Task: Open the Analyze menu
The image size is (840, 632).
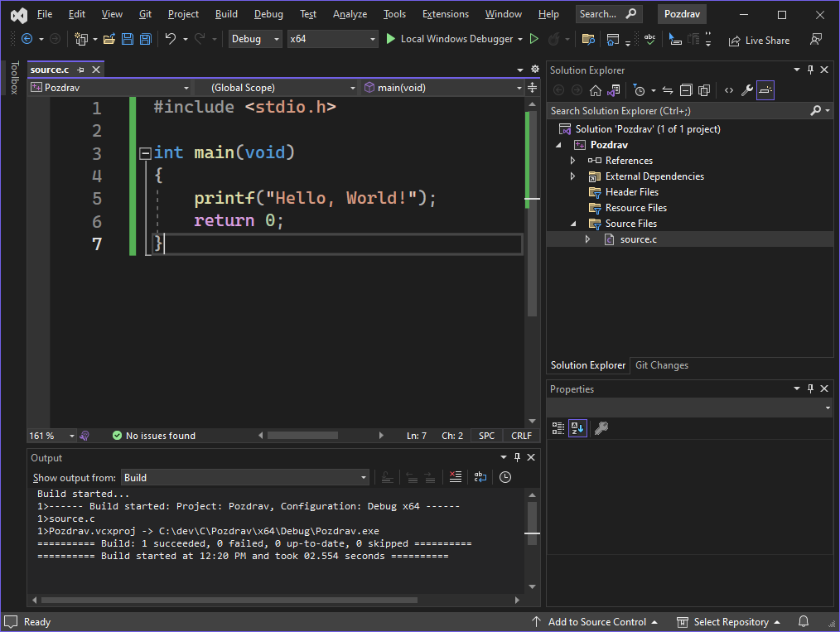Action: [350, 14]
